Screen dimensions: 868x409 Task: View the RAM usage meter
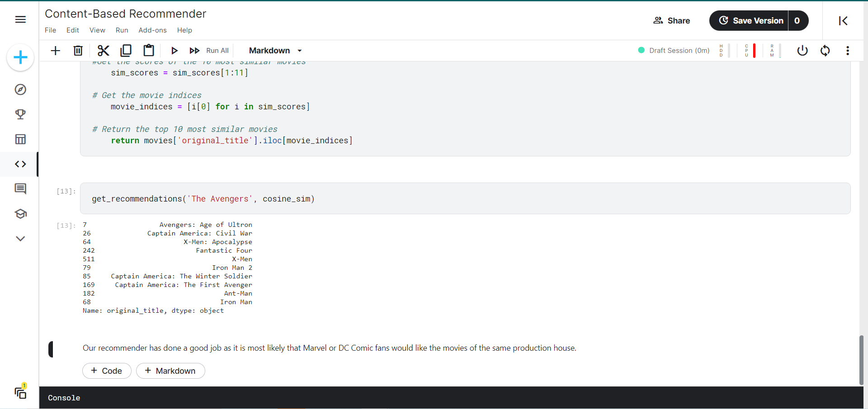pos(775,51)
